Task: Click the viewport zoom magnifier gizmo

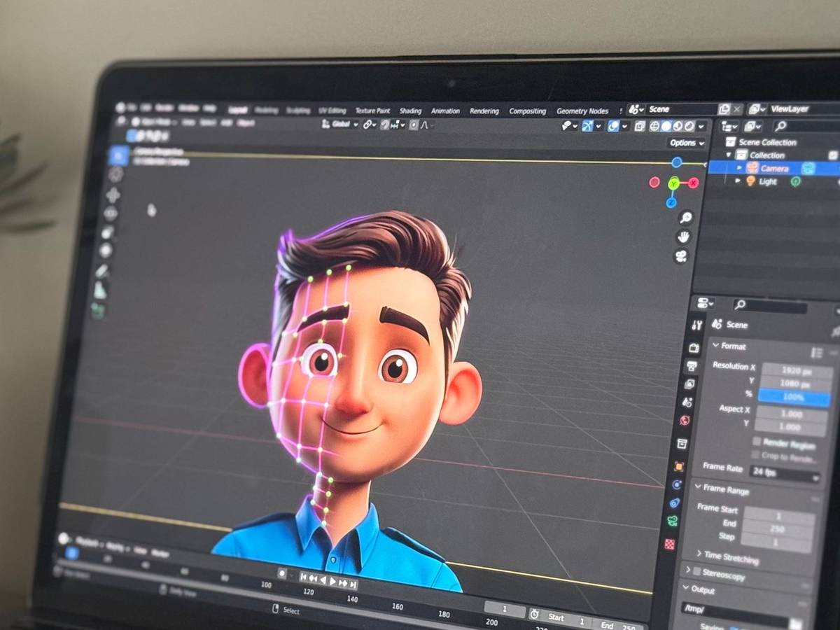Action: click(686, 218)
